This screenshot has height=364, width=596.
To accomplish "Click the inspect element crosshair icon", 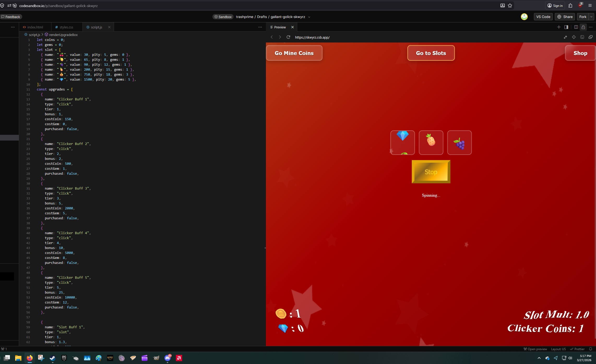I will pos(574,37).
